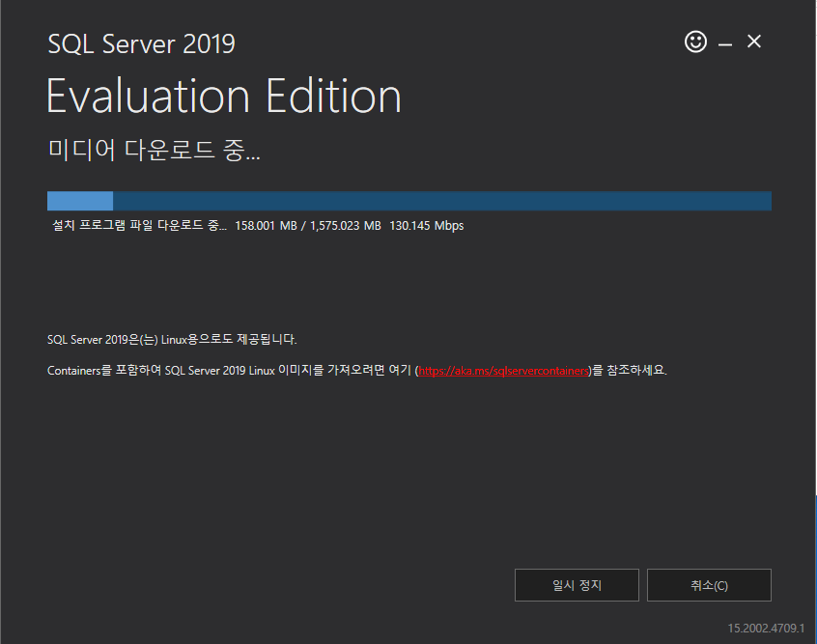817x644 pixels.
Task: Minimize the SQL Server installer window
Action: tap(725, 44)
